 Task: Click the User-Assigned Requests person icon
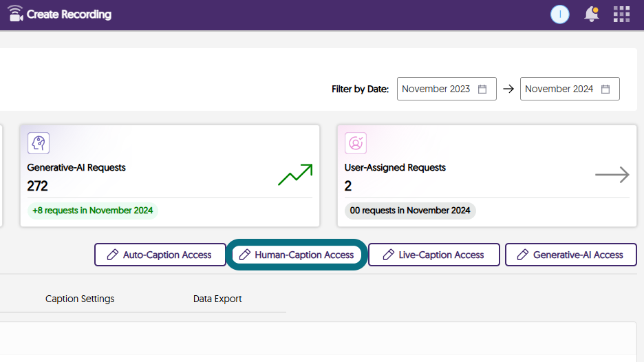pos(356,143)
